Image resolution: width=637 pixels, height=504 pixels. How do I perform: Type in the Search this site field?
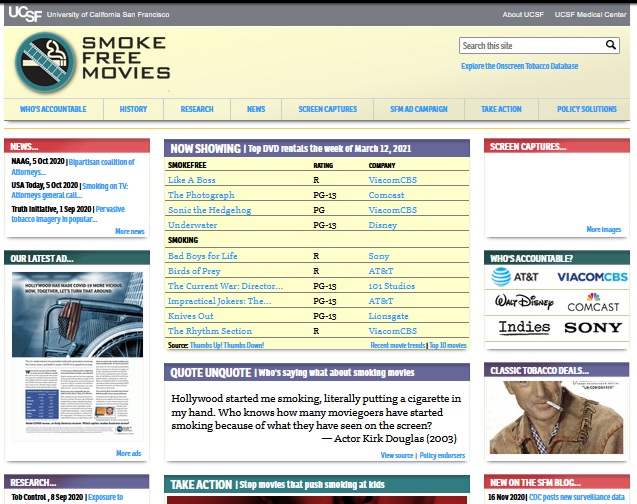(x=530, y=46)
